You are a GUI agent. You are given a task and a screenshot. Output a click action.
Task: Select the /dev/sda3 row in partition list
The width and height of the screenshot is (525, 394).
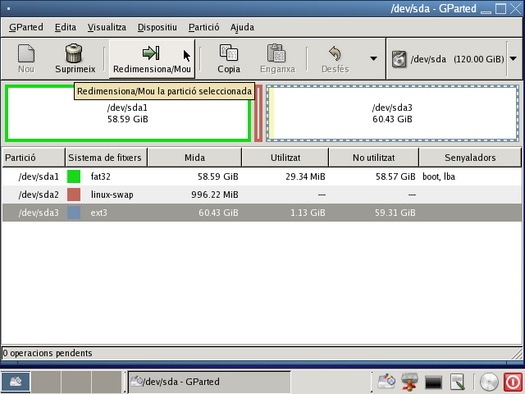click(x=262, y=213)
